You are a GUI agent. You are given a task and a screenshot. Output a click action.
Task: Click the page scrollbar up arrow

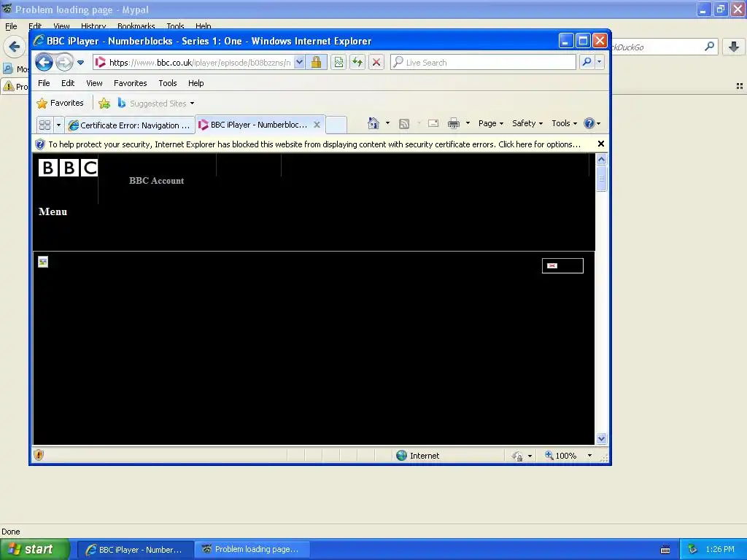(601, 159)
